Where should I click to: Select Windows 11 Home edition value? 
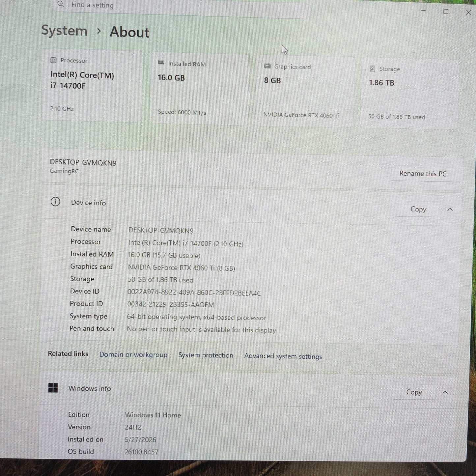pos(153,415)
